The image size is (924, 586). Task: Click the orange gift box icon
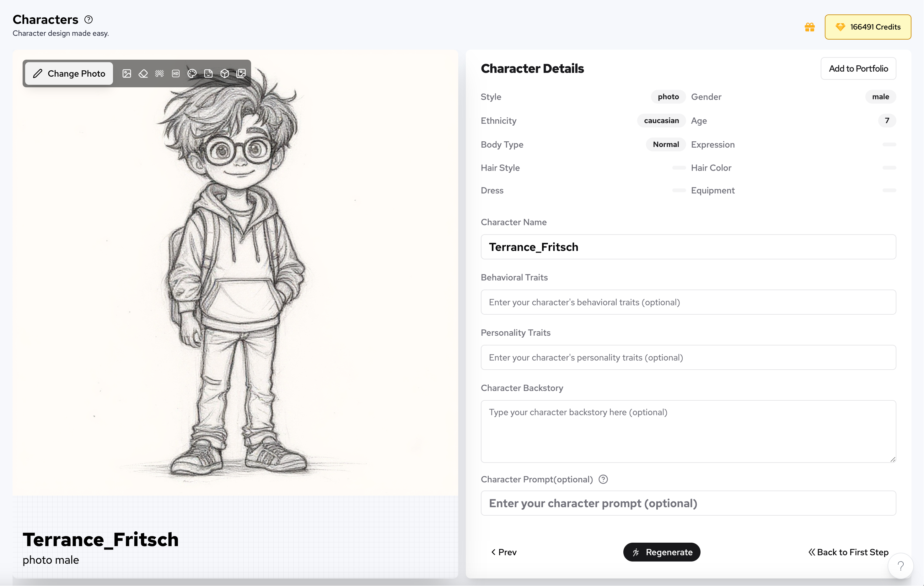810,27
